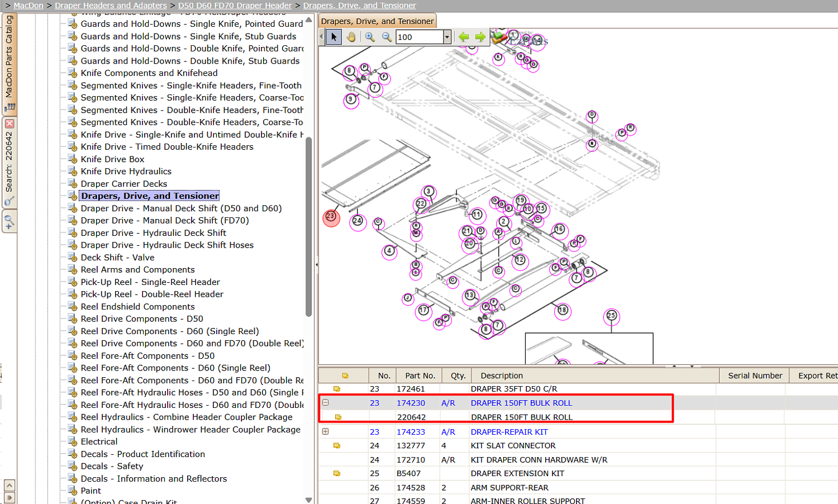
Task: Zoom in on the parts diagram
Action: click(370, 37)
